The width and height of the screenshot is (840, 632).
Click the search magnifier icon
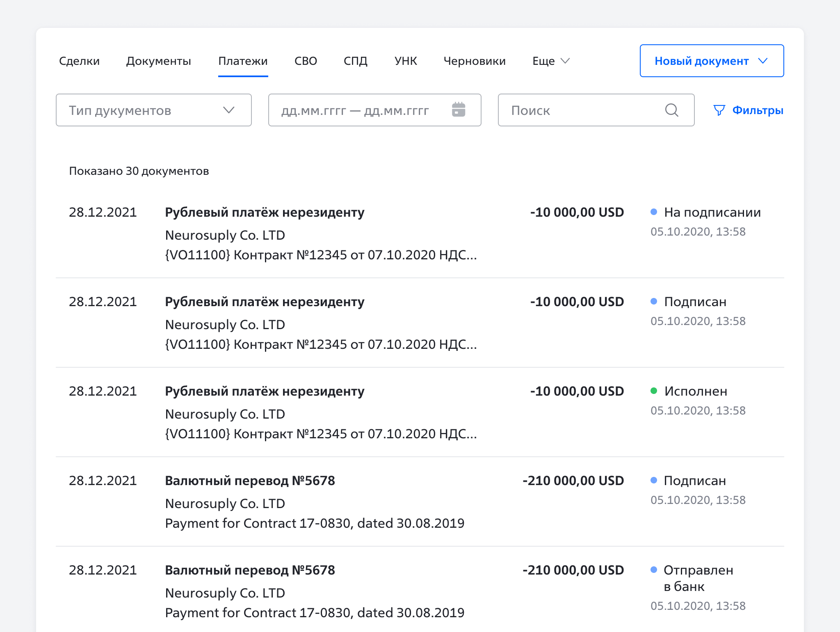click(x=671, y=110)
